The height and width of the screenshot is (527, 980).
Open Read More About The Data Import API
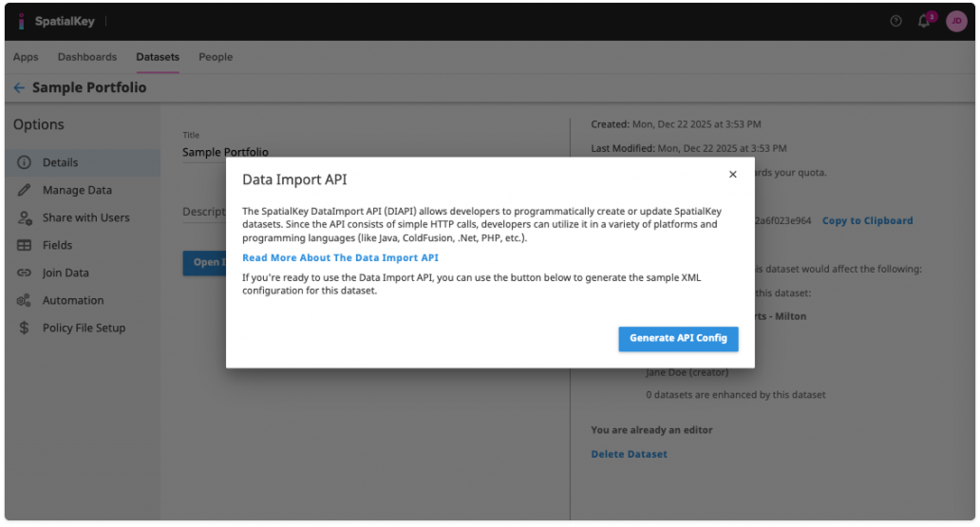[341, 257]
